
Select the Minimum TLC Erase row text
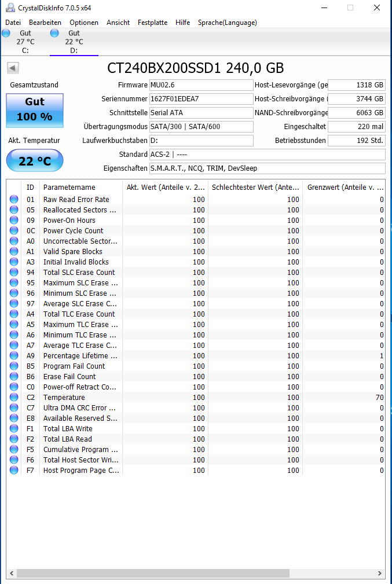pyautogui.click(x=80, y=335)
